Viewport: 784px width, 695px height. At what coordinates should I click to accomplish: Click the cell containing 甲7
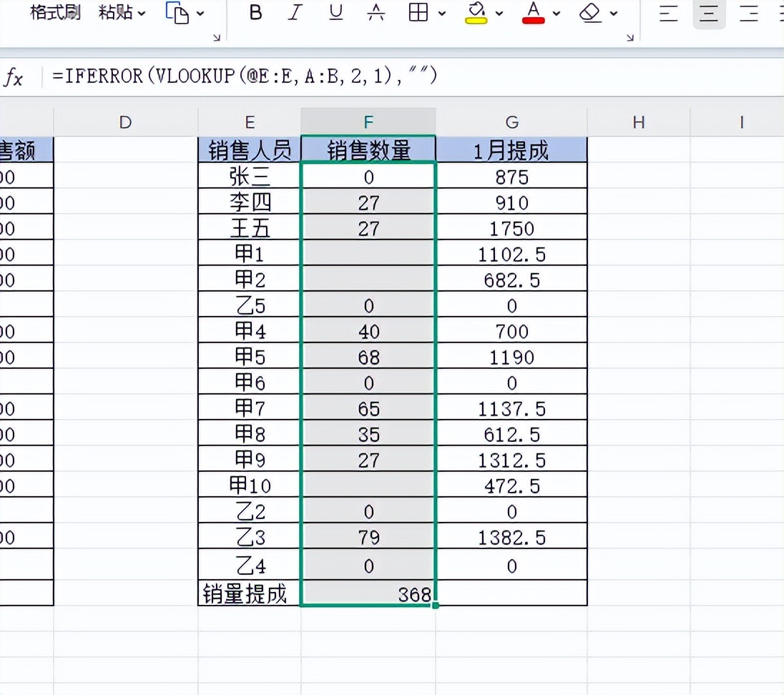click(x=250, y=408)
